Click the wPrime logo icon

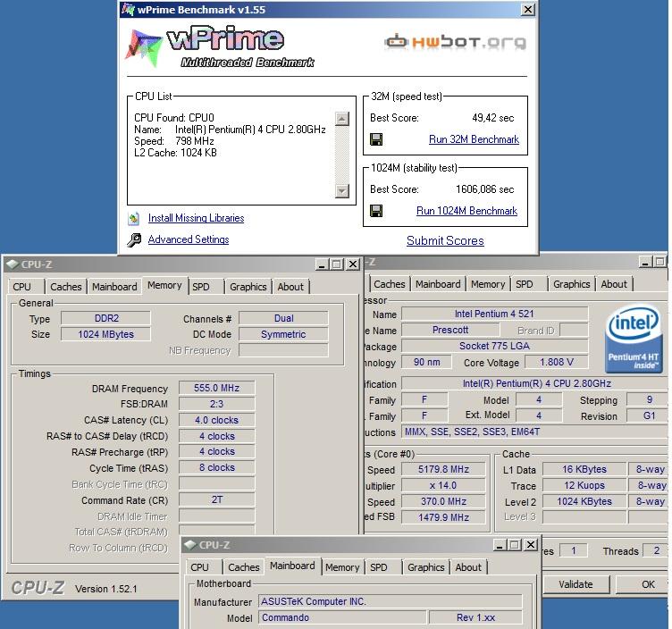tap(144, 47)
